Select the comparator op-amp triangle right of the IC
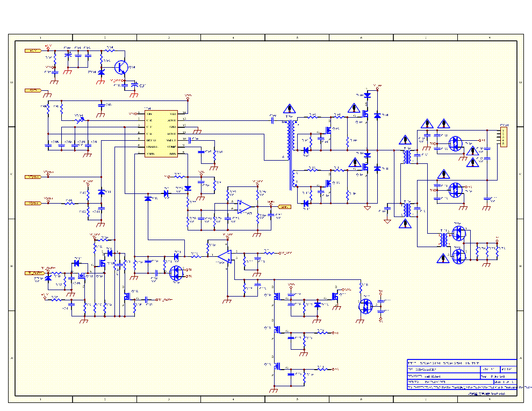Image resolution: width=532 pixels, height=411 pixels. (x=244, y=206)
